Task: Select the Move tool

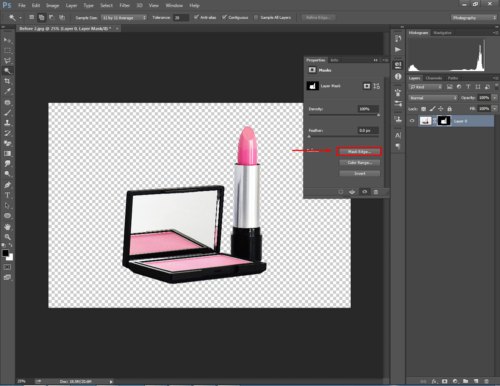Action: point(7,40)
